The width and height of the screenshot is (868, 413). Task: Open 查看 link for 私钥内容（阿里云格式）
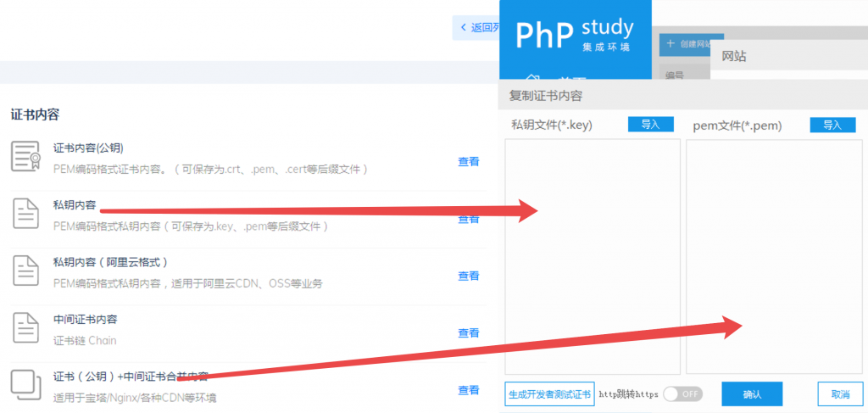tap(469, 276)
